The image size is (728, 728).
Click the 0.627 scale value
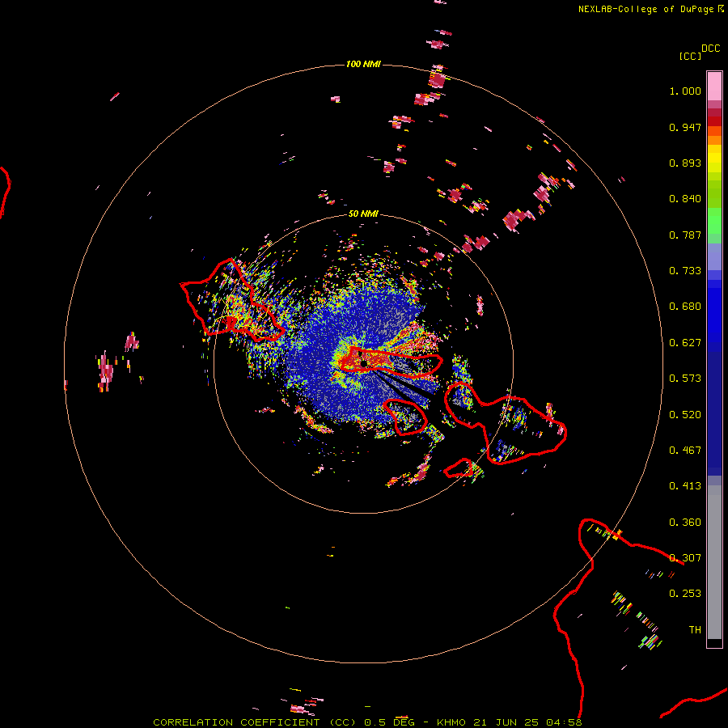tap(685, 343)
